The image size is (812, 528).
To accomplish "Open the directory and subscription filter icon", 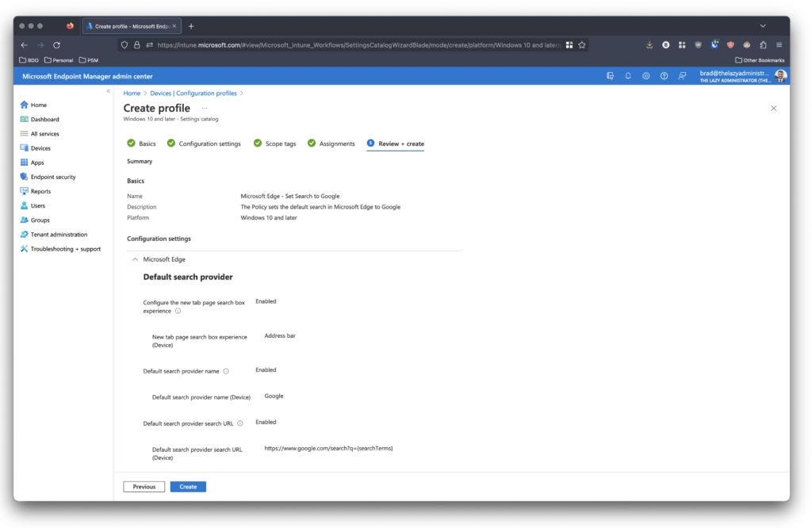I will (610, 76).
